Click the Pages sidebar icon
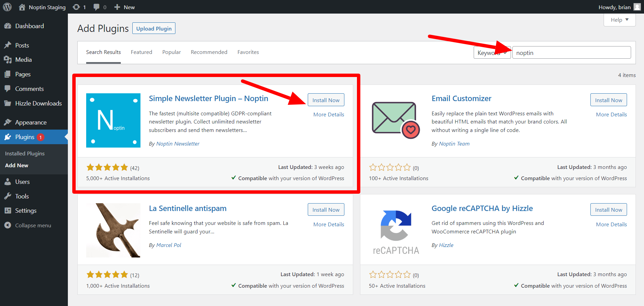644x306 pixels. point(8,74)
